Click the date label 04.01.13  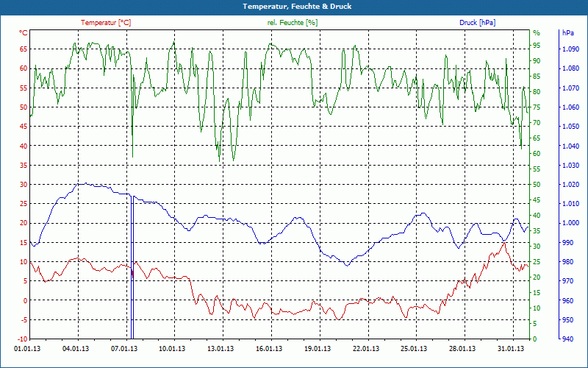tap(76, 349)
